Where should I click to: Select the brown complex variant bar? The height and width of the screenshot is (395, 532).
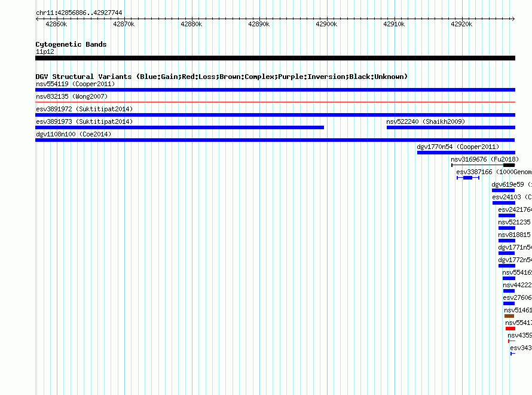point(509,316)
